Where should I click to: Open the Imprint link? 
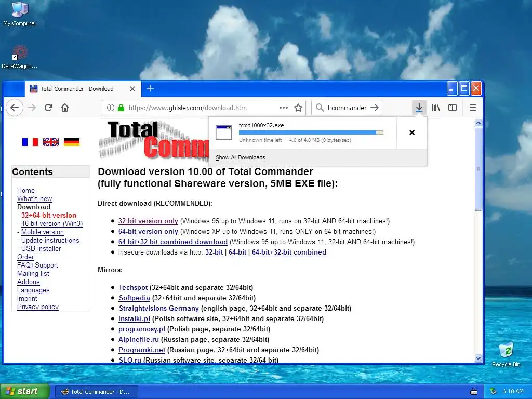point(27,299)
